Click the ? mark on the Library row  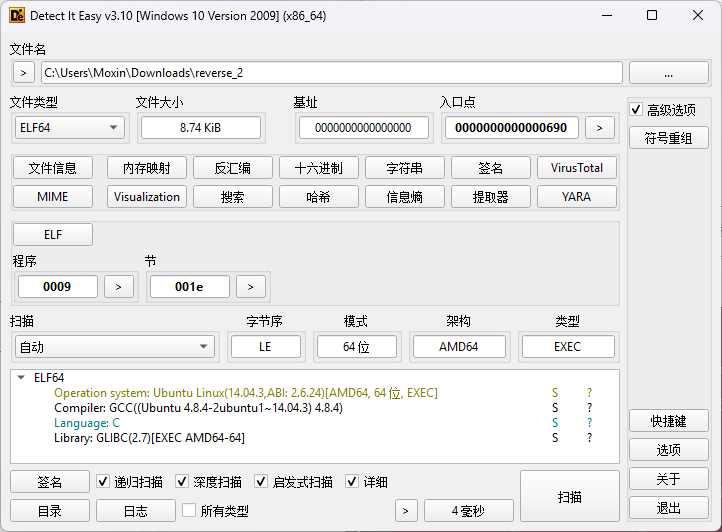[589, 438]
